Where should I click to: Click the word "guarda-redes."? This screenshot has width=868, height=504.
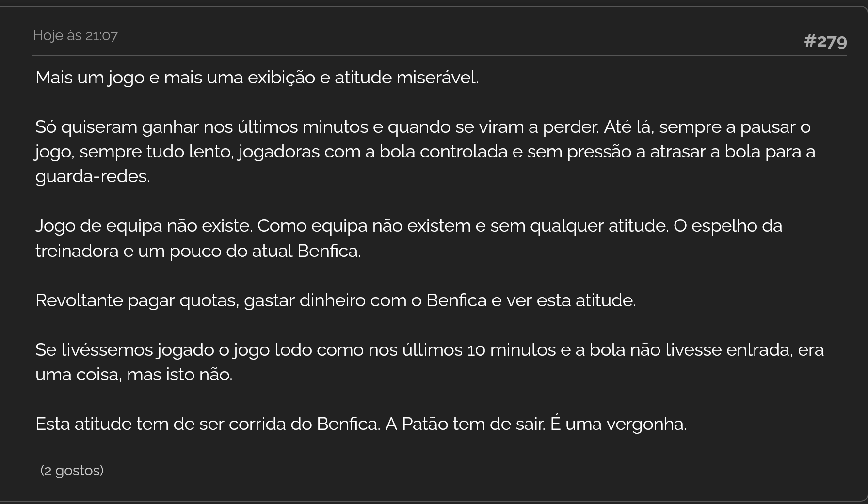(x=93, y=176)
